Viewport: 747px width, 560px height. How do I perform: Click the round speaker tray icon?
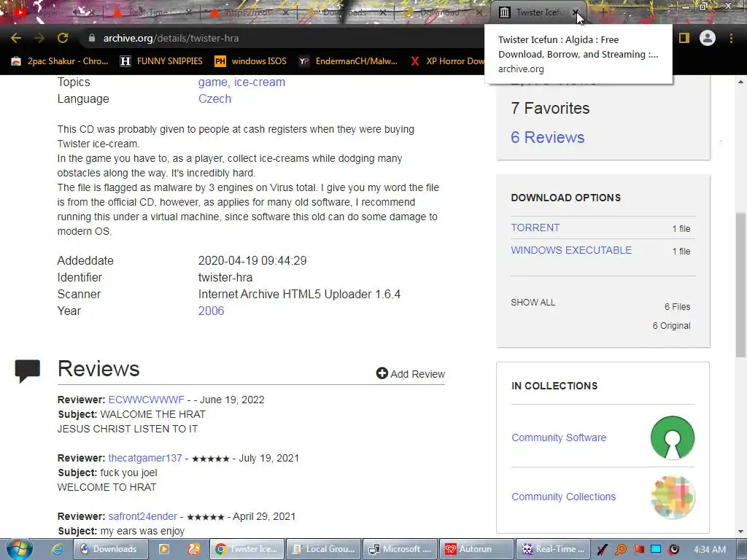[673, 550]
